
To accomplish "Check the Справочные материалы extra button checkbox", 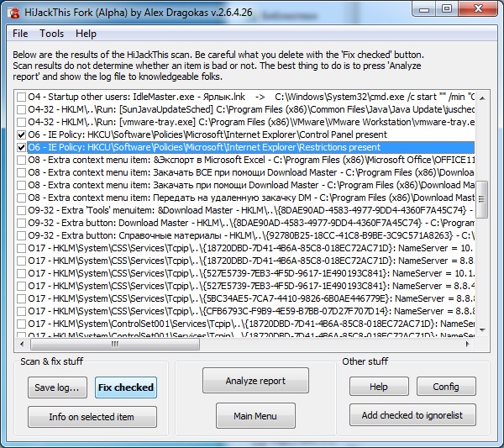I will [21, 235].
